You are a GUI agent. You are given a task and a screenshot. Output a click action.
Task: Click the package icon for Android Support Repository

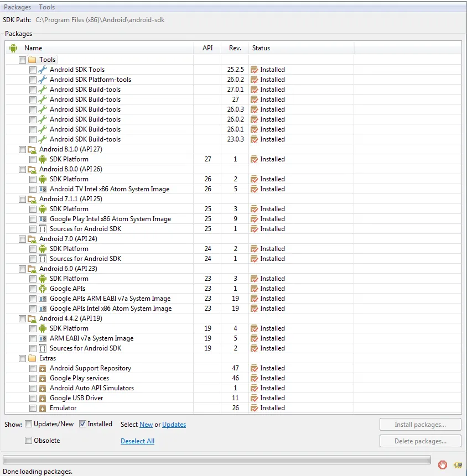(43, 369)
